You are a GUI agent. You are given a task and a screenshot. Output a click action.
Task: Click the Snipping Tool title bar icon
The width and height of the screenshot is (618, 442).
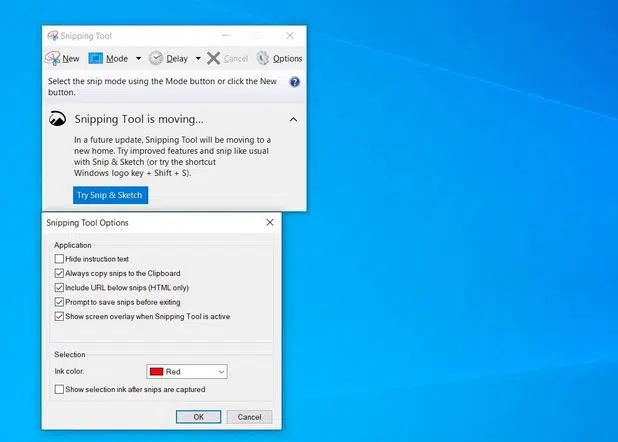coord(52,36)
